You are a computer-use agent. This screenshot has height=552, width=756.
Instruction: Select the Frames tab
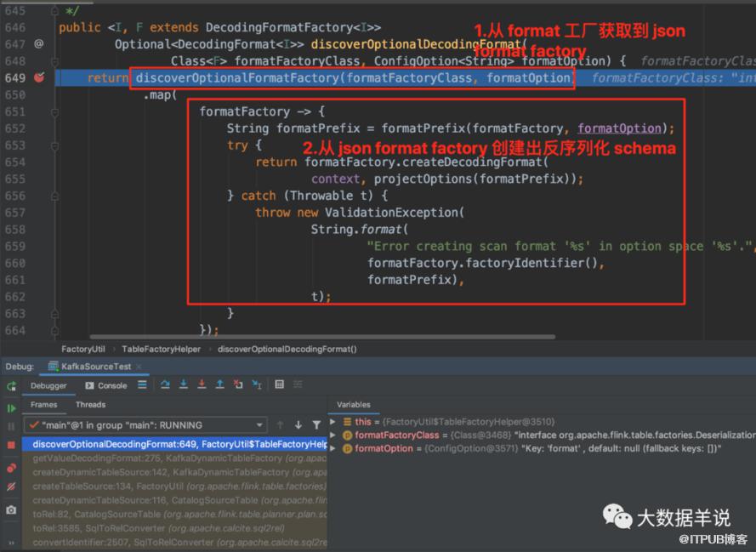coord(44,405)
